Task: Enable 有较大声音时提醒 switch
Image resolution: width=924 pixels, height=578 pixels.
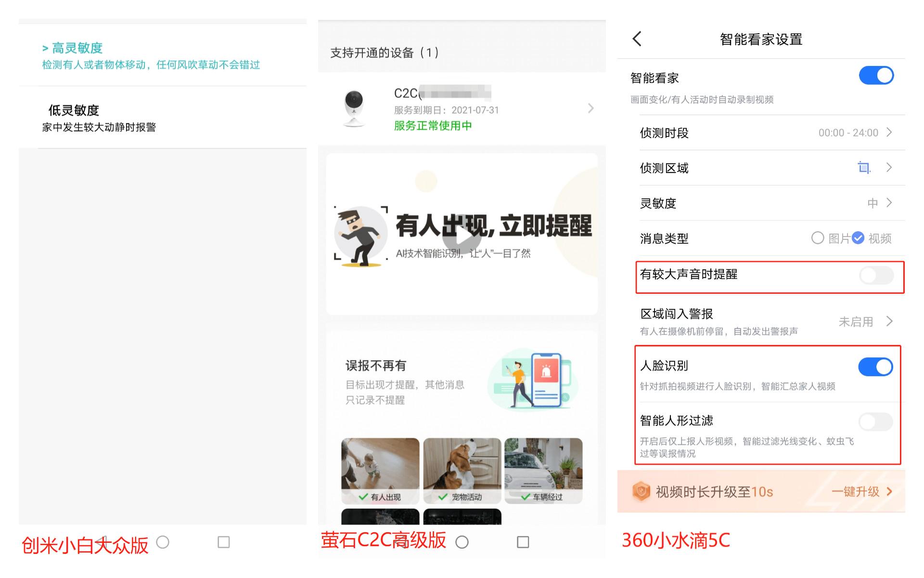Action: pyautogui.click(x=876, y=276)
